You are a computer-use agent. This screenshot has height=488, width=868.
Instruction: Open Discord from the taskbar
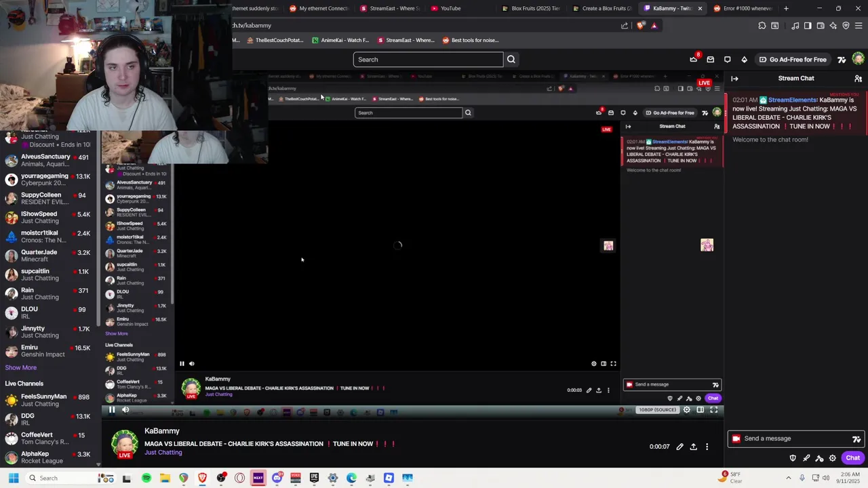[x=277, y=478]
